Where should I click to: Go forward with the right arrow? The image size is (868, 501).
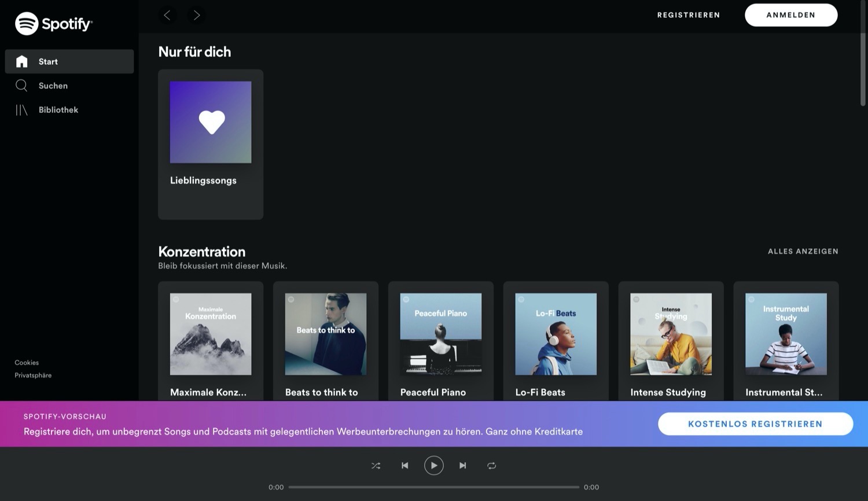pyautogui.click(x=197, y=15)
